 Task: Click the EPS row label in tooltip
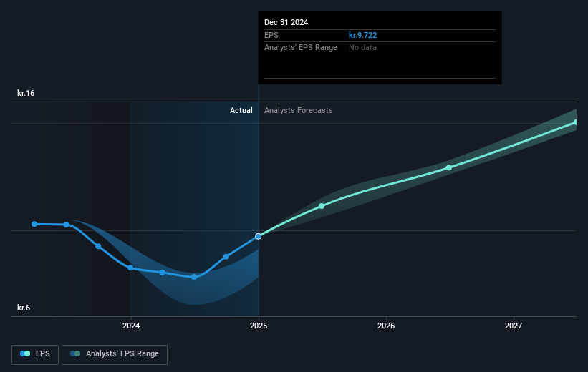(x=271, y=35)
